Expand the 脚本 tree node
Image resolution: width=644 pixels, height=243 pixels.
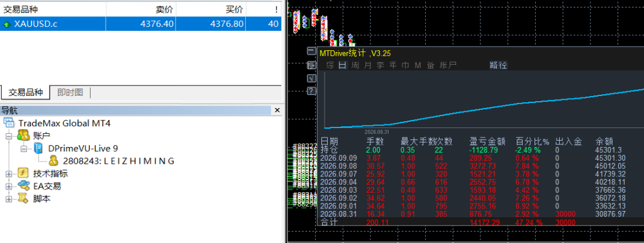[9, 199]
